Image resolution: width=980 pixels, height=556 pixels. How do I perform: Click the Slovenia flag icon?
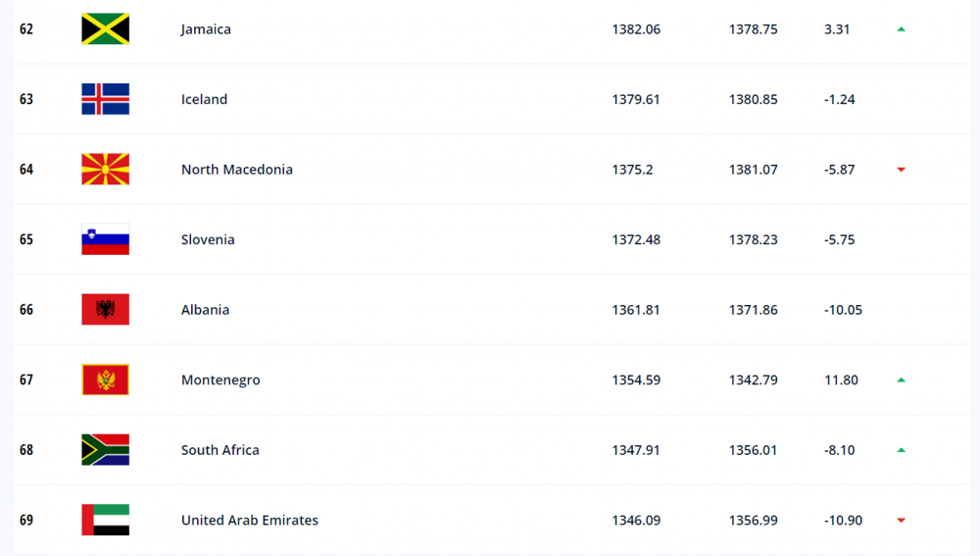(x=105, y=239)
